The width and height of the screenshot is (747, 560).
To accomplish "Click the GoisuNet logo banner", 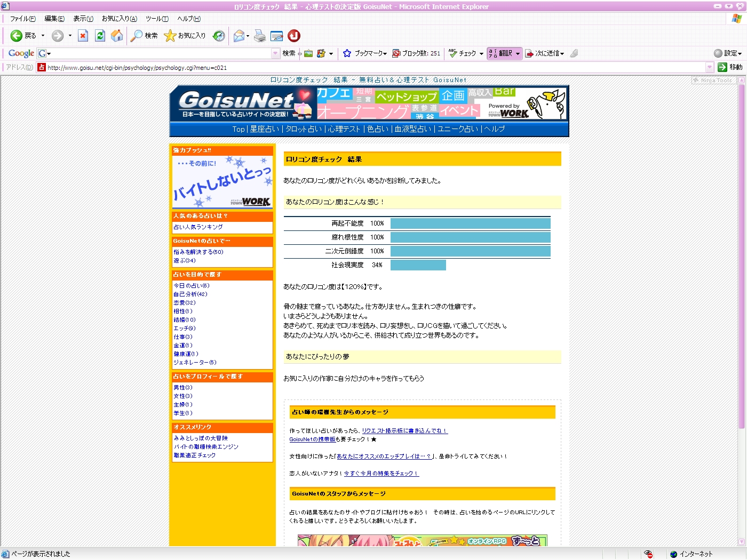I will pyautogui.click(x=243, y=103).
